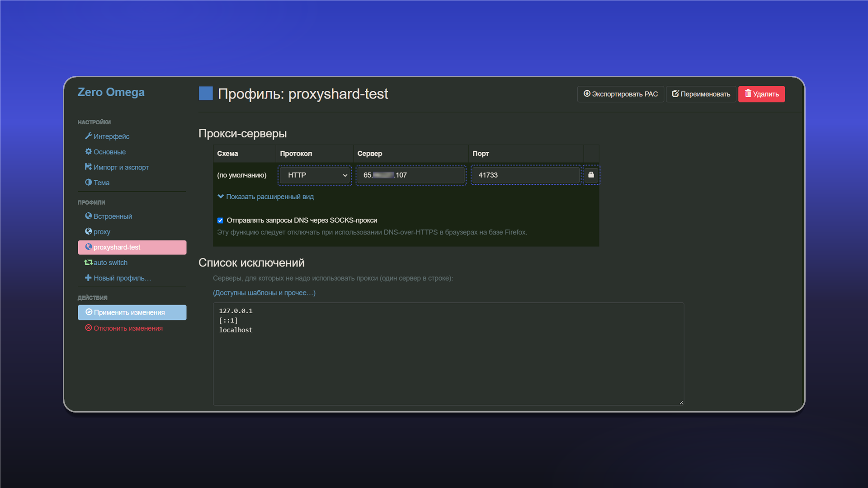Click 'Применить изменения' button
This screenshot has height=488, width=868.
[132, 312]
